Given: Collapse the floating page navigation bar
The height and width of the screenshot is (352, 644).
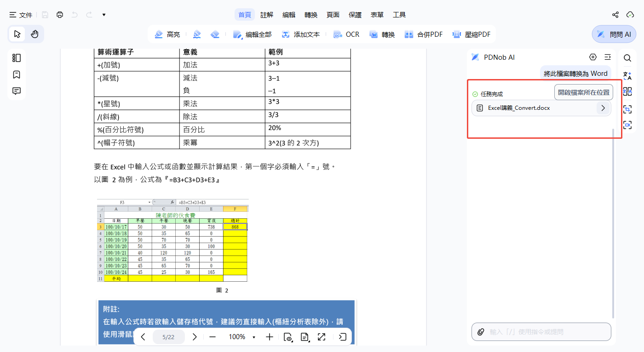Looking at the screenshot, I should coord(343,337).
